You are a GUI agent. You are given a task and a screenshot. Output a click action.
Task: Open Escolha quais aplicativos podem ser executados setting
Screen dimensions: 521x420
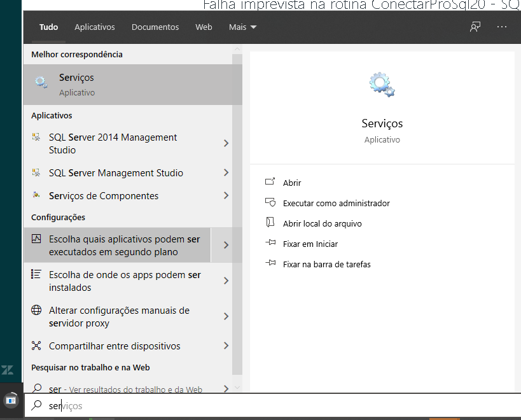coord(117,245)
